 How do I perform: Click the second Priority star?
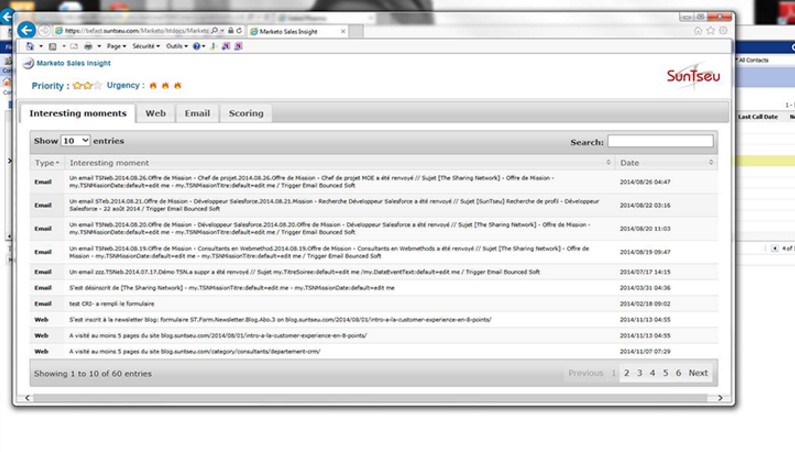tap(87, 85)
